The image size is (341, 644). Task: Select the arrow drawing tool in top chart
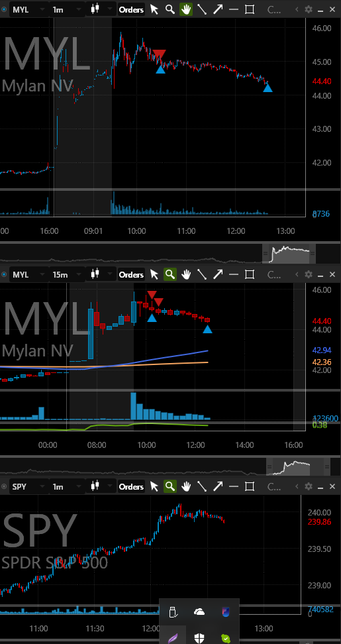tap(217, 9)
